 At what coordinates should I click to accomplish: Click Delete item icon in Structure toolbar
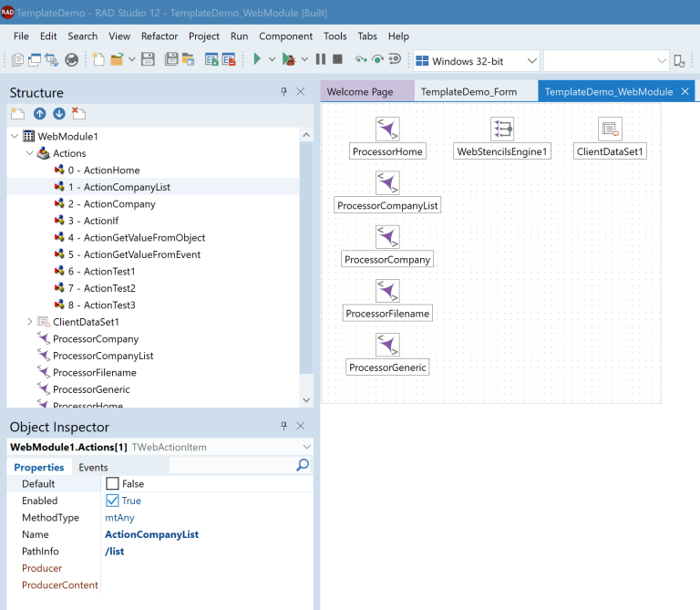78,114
